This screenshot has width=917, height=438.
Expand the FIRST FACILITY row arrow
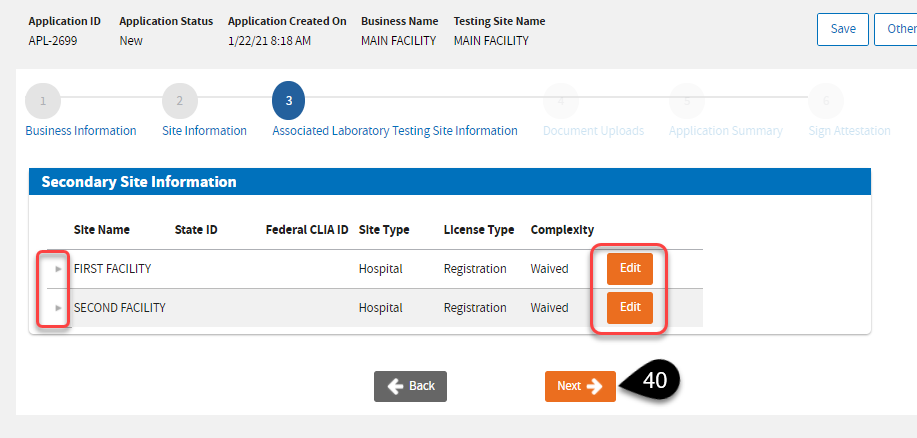point(58,269)
